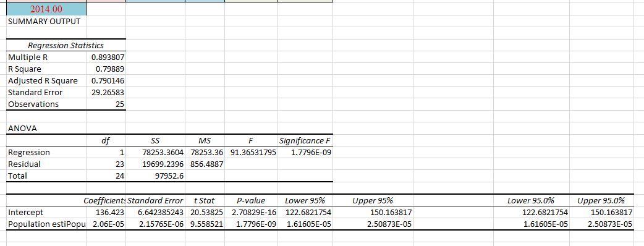Click the Upper 95% header cell
The image size is (644, 246).
pos(373,200)
